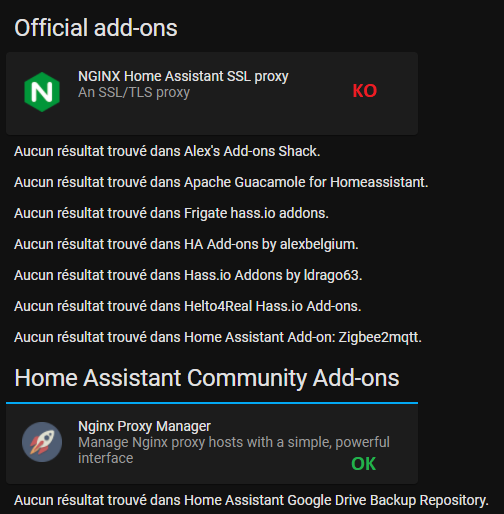Click the Nginx Proxy Manager rocket icon
Viewport: 504px width, 514px height.
(x=42, y=442)
